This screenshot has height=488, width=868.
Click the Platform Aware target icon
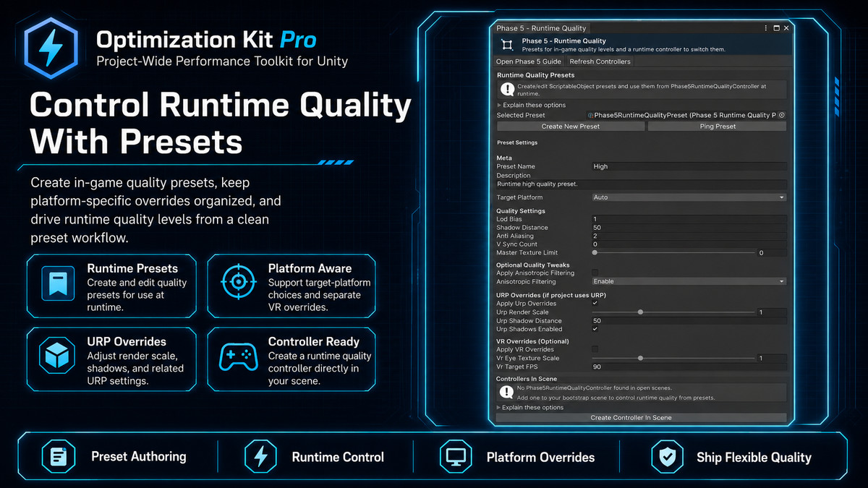coord(238,283)
